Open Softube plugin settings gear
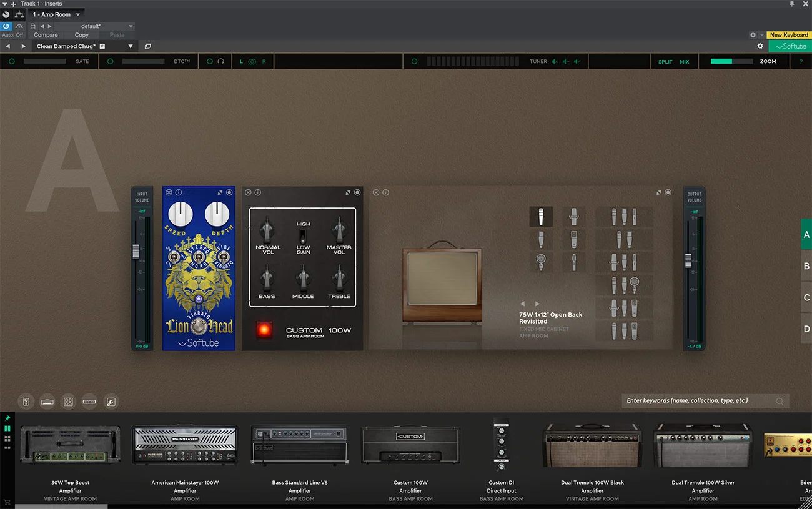812x509 pixels. (x=760, y=46)
